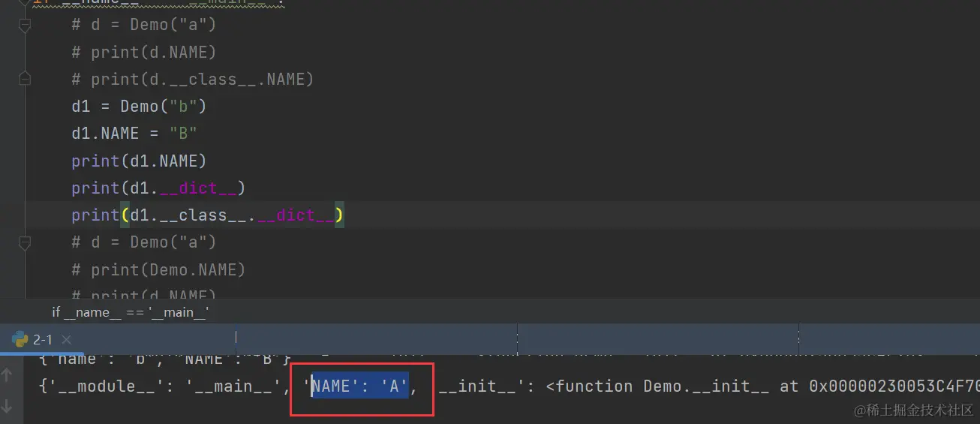Click the up arrow in the run console
980x424 pixels.
(x=8, y=375)
